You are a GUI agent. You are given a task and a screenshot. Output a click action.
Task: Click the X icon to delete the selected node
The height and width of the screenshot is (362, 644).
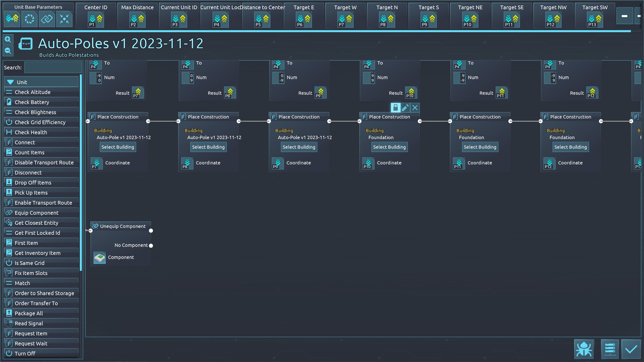coord(415,108)
